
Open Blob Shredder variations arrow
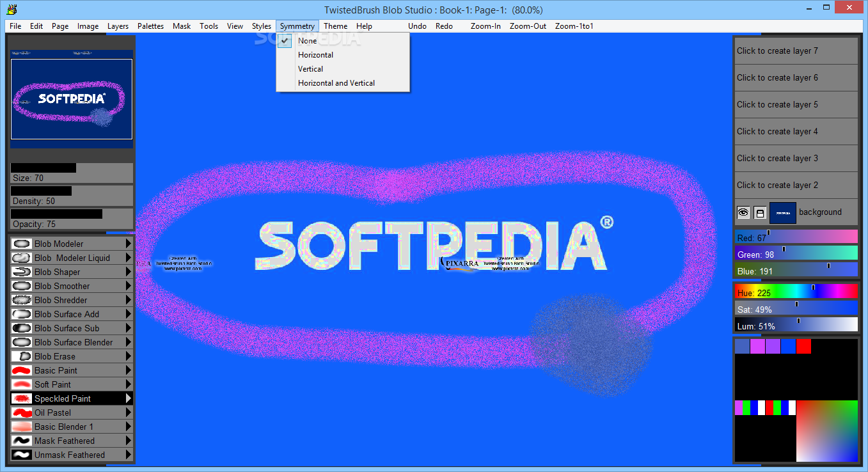pos(128,300)
